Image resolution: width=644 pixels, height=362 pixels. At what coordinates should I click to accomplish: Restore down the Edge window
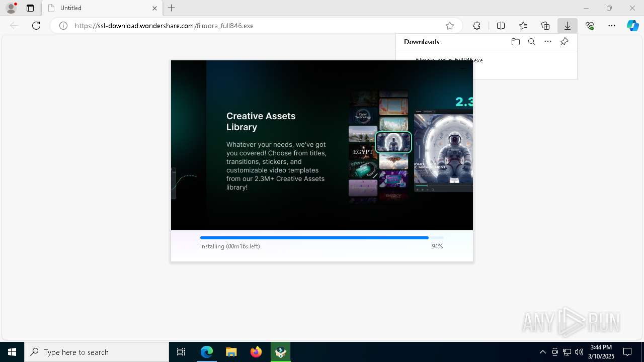(609, 8)
